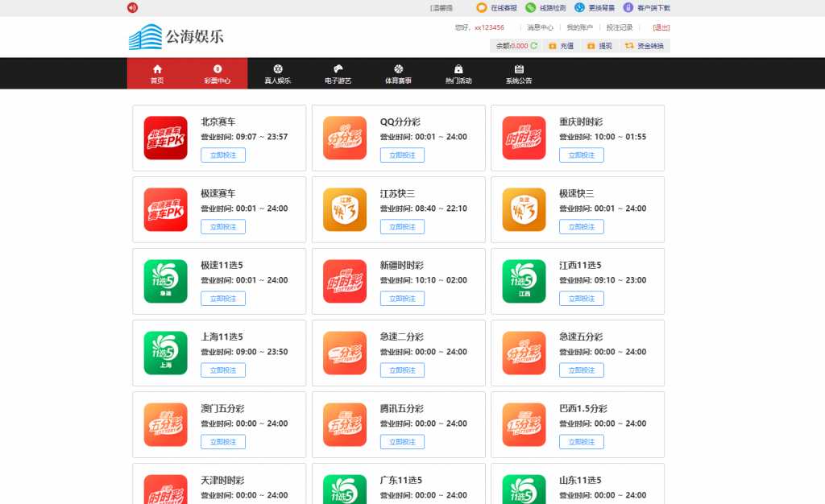Open 在线客服 online support chat icon
Viewport: 825px width, 504px height.
coord(482,7)
